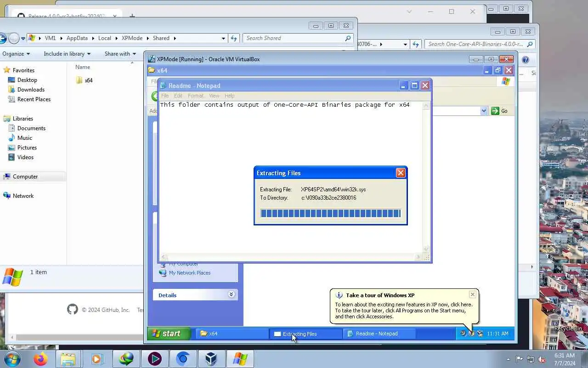Open the Windows 7 Start orb
The height and width of the screenshot is (368, 588).
pyautogui.click(x=11, y=359)
